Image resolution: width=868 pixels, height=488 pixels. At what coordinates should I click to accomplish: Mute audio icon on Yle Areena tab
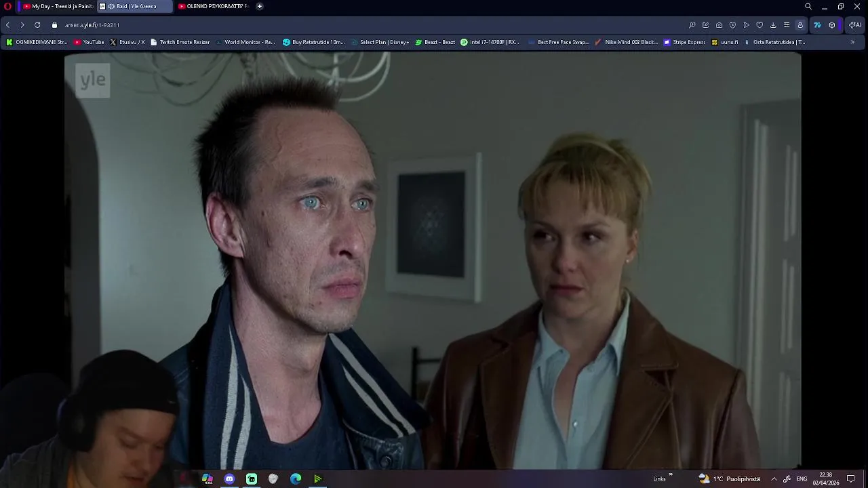tap(111, 6)
